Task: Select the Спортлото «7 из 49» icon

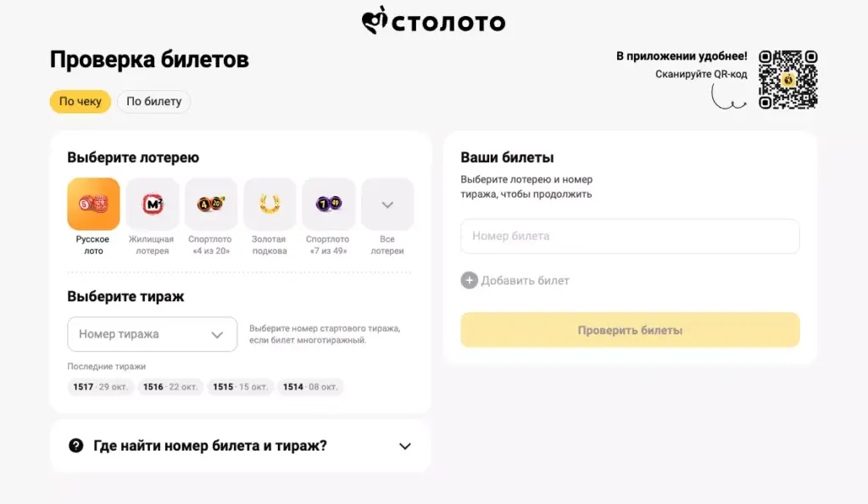Action: [x=328, y=204]
